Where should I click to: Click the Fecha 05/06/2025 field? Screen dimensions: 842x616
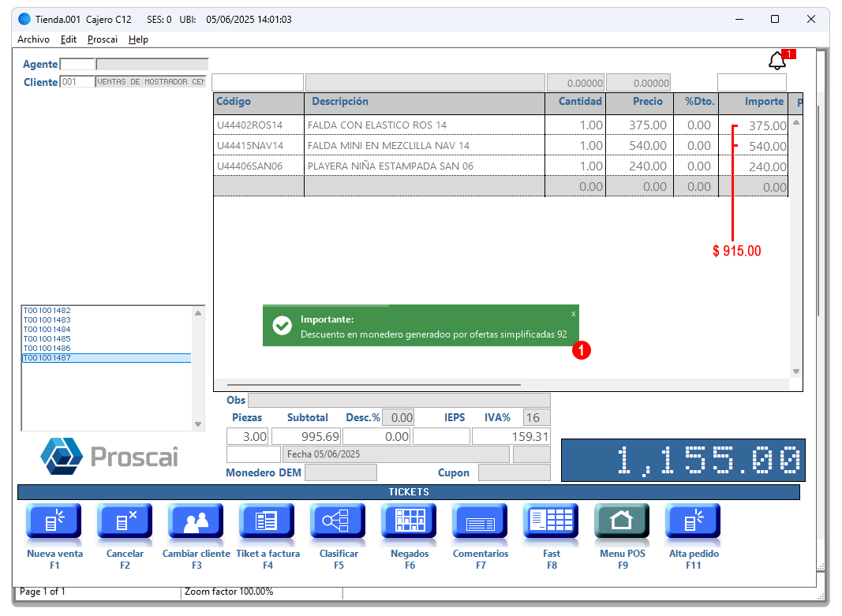[396, 454]
